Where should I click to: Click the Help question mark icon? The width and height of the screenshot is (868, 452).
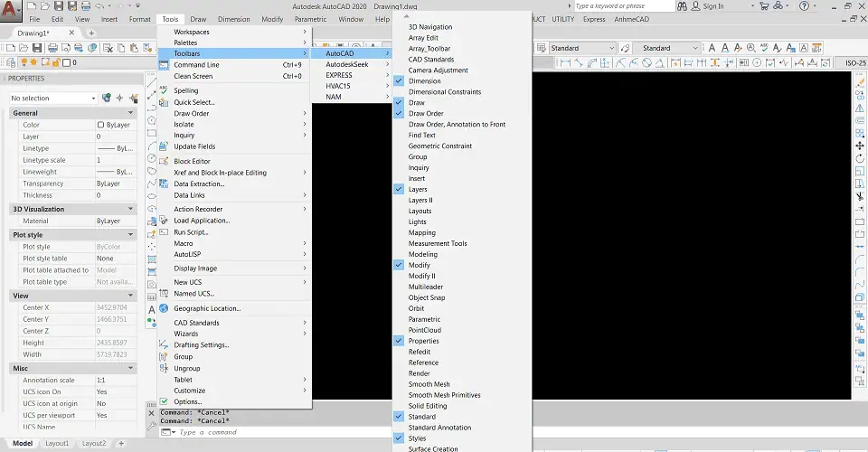tap(805, 6)
